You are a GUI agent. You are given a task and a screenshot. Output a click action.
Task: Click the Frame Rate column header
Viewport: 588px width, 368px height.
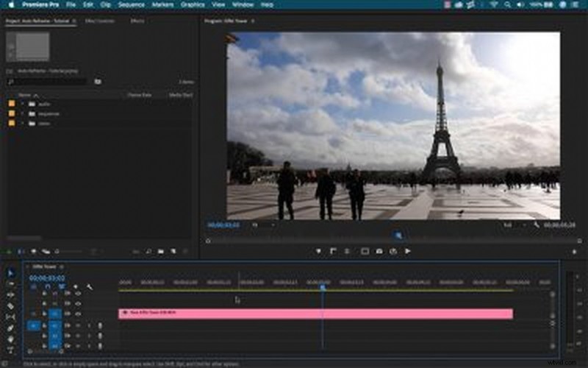[140, 95]
